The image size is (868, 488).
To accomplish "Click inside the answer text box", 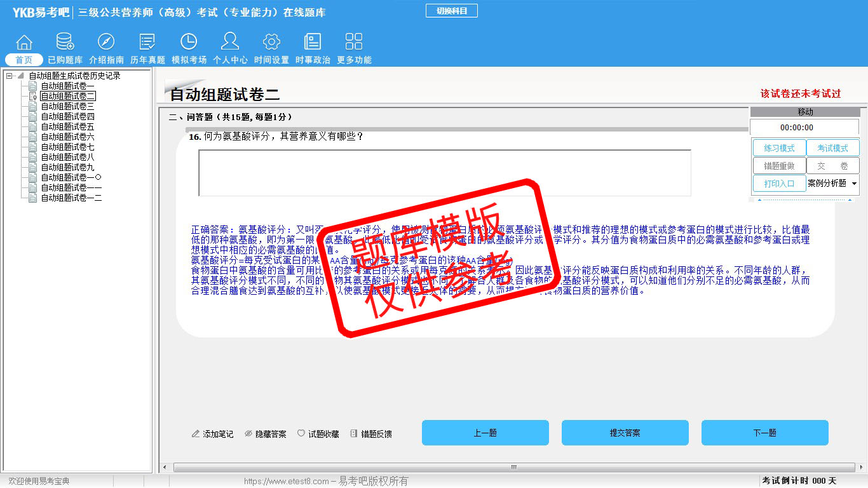I will tap(444, 173).
